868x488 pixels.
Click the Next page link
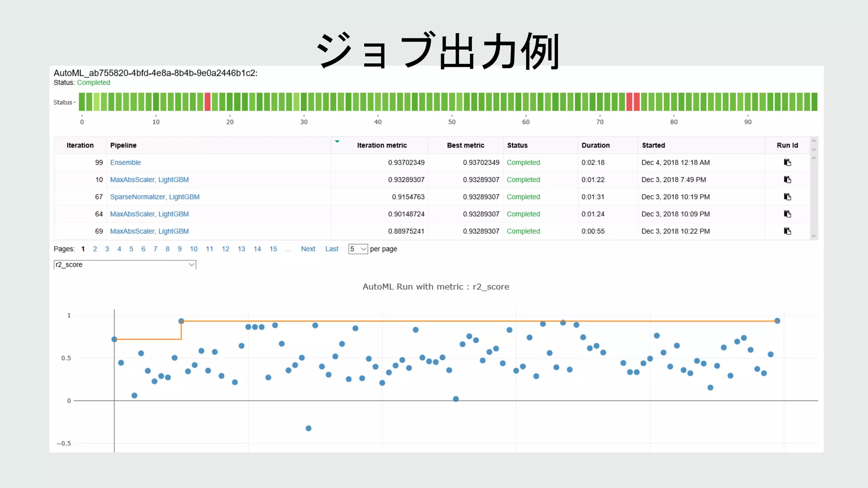[308, 249]
